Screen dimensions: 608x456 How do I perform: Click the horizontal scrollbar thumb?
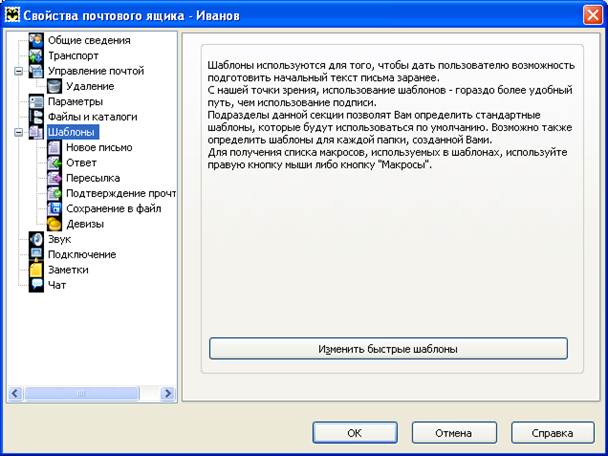point(81,394)
